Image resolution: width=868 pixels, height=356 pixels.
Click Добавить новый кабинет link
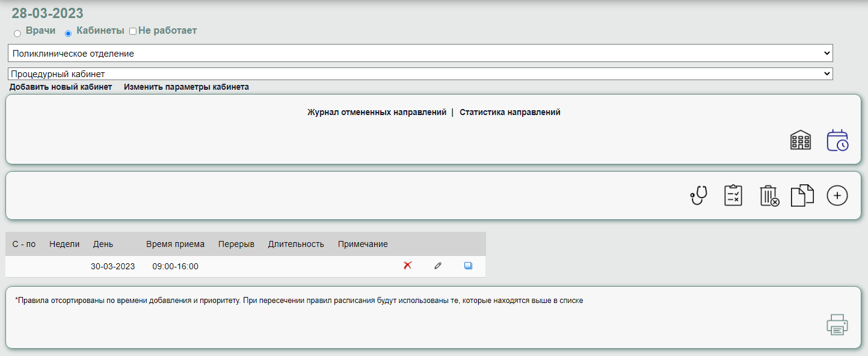tap(61, 87)
